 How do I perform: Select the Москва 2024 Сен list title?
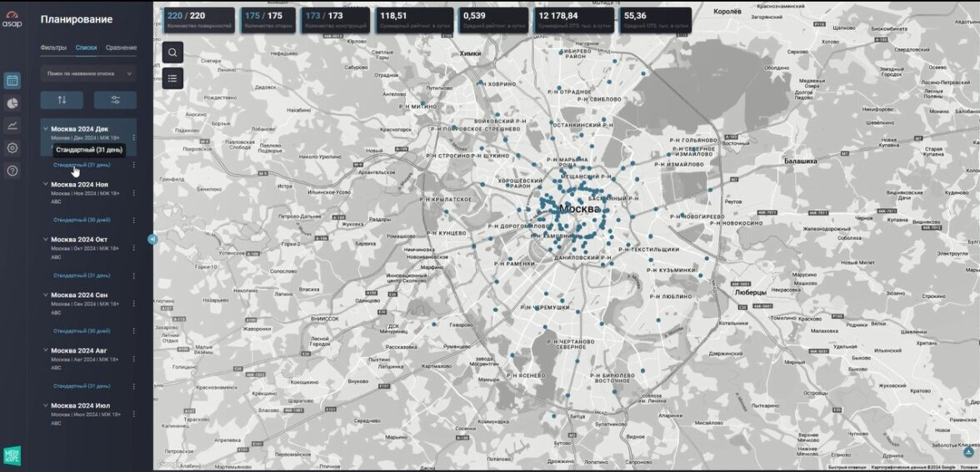click(x=79, y=295)
